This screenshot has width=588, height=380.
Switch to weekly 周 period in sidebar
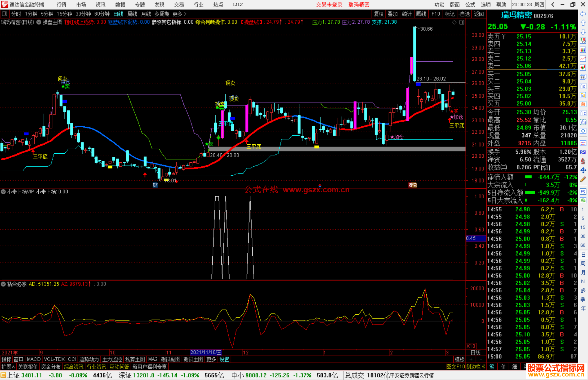pos(583,263)
